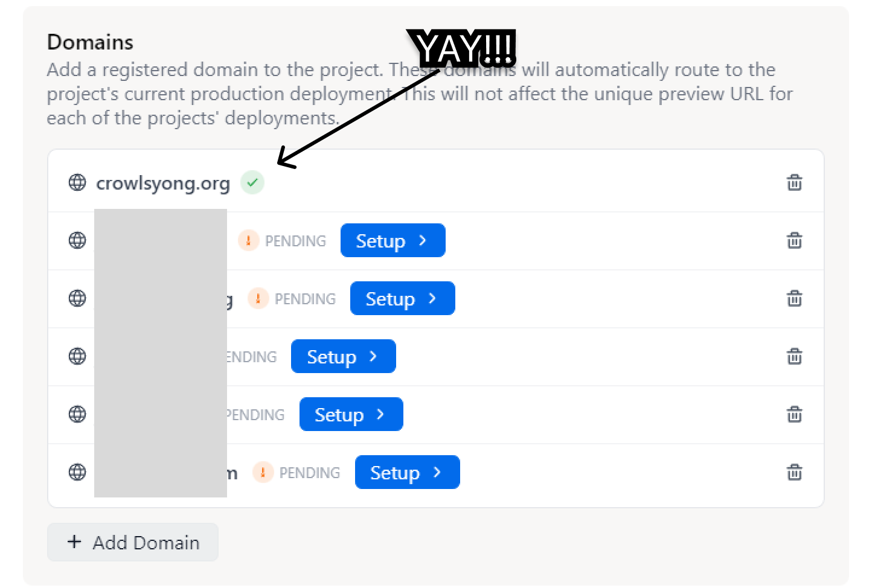Click the Add Domain button
This screenshot has width=878, height=588.
[132, 542]
